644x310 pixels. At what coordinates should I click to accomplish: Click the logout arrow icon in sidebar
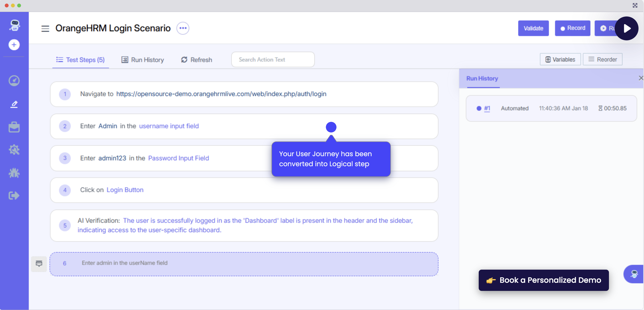tap(14, 196)
